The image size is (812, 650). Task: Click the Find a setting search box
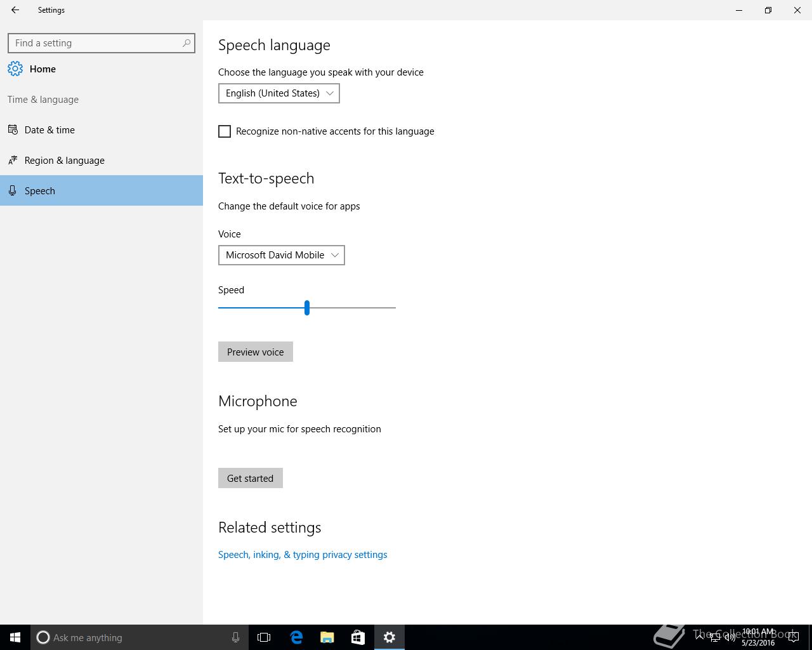(x=95, y=43)
